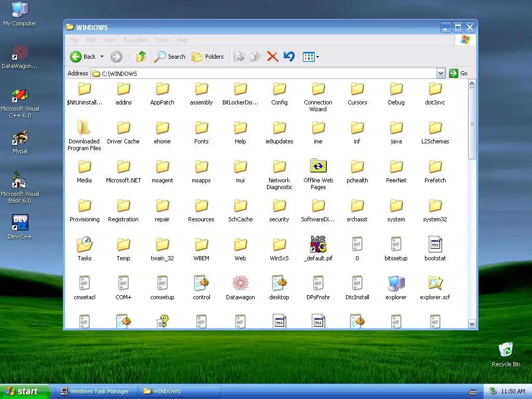Select the file named 0
The image size is (532, 399).
(357, 249)
